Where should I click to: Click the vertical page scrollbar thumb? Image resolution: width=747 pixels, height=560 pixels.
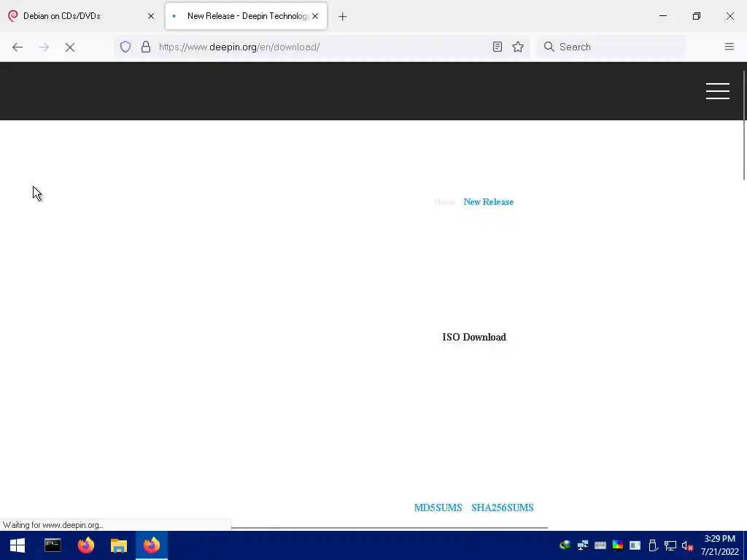[x=743, y=125]
